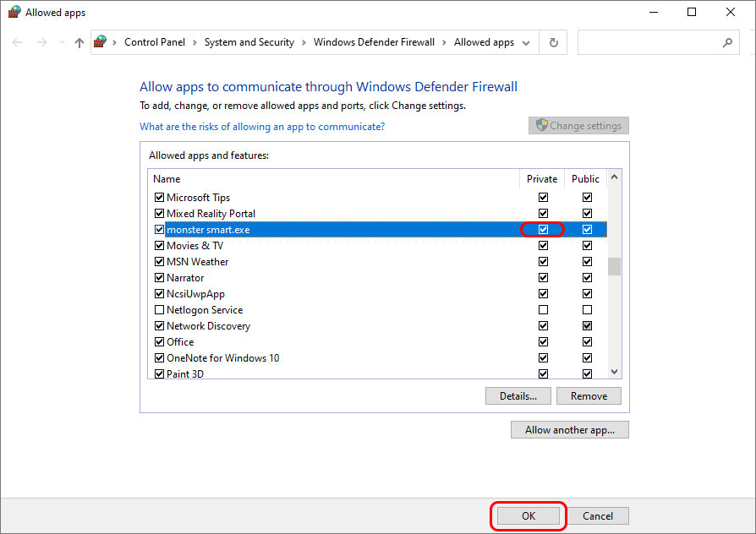Expand chevron after System and Security breadcrumb
The image size is (756, 534).
304,42
